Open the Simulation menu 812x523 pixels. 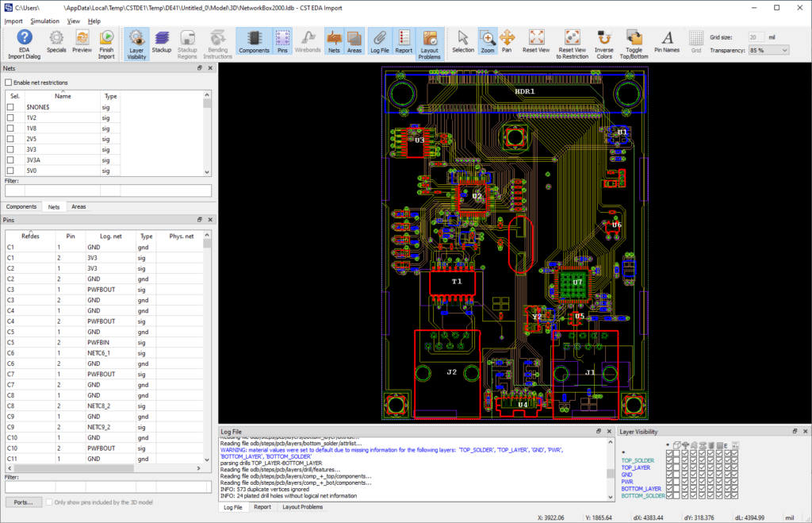pos(45,21)
